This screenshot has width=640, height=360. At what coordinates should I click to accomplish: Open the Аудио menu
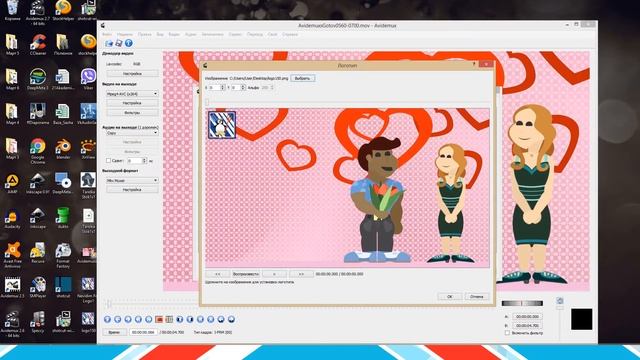191,35
